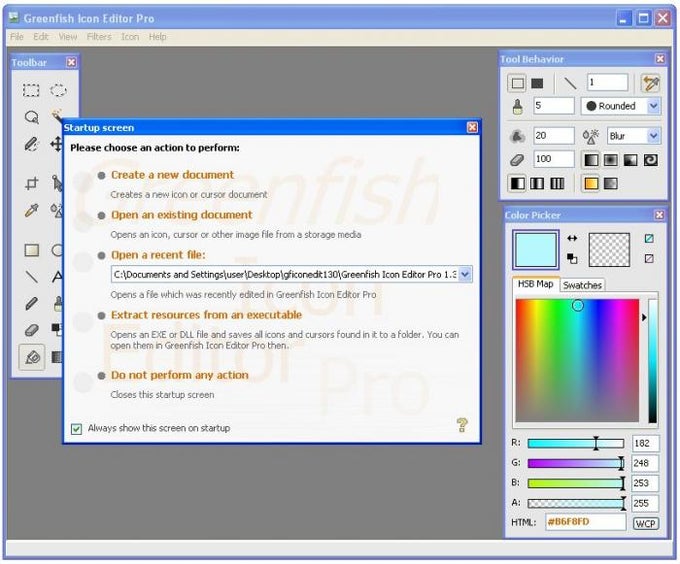Choose the linear gradient type
Viewport: 680px width, 564px height.
click(591, 160)
